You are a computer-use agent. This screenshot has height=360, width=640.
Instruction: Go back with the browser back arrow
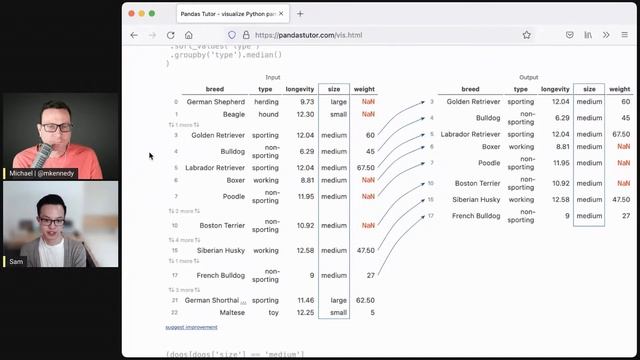tap(134, 35)
